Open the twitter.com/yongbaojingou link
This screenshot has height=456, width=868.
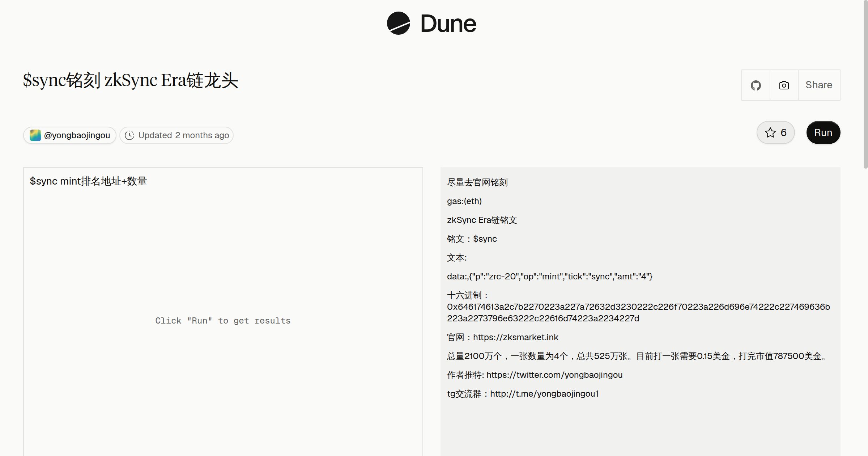(554, 375)
